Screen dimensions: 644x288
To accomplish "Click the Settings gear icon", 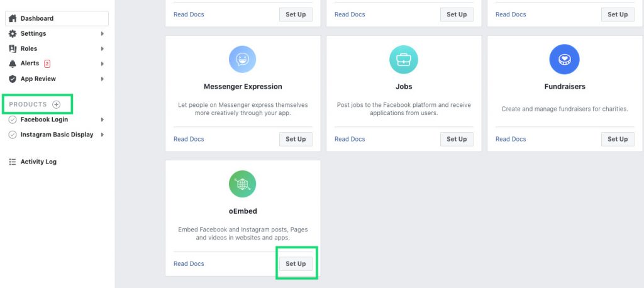I will point(13,34).
